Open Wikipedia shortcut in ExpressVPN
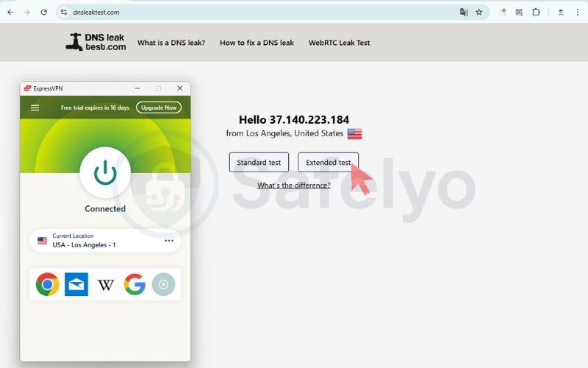Viewport: 588px width, 368px height. click(x=106, y=285)
